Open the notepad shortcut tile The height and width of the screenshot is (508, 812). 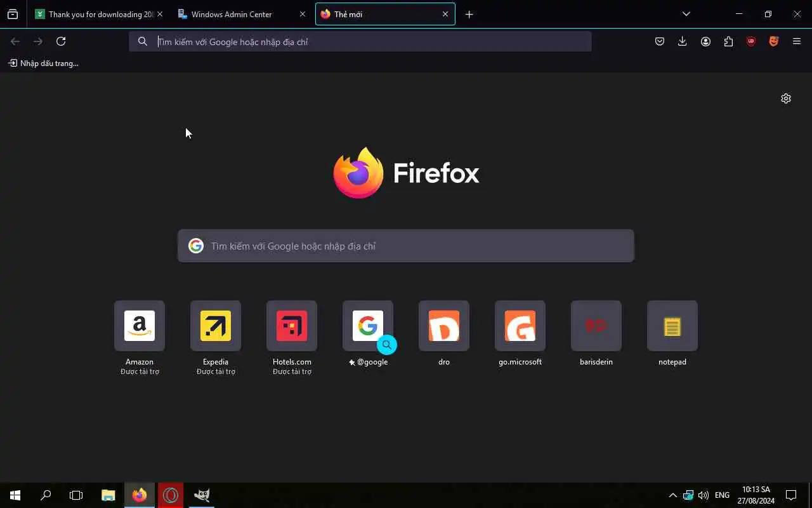(x=672, y=326)
